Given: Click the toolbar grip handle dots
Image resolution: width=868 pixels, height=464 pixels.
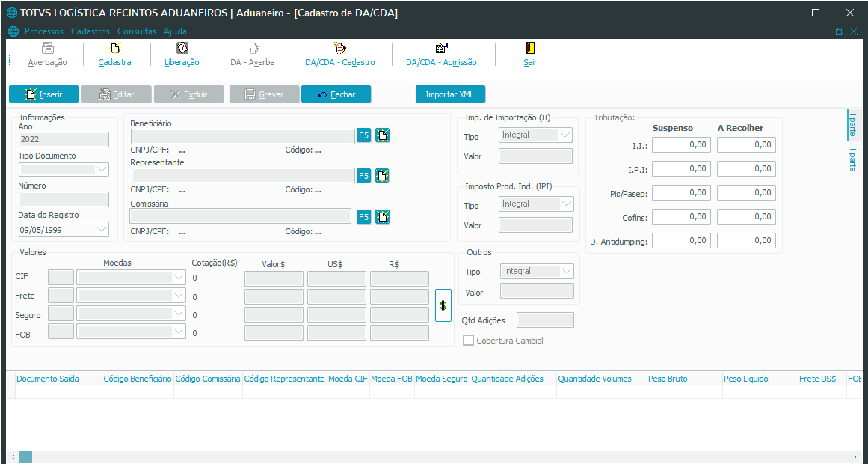Looking at the screenshot, I should (10, 59).
